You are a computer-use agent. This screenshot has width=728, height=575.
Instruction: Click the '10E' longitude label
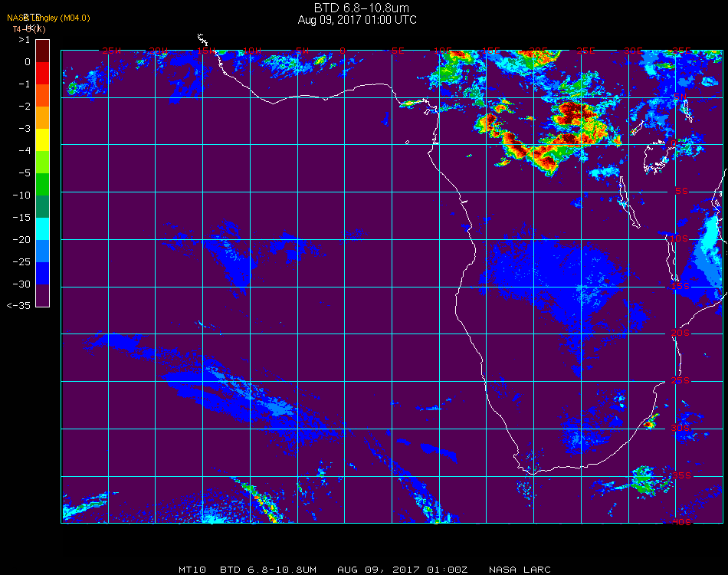click(x=443, y=51)
